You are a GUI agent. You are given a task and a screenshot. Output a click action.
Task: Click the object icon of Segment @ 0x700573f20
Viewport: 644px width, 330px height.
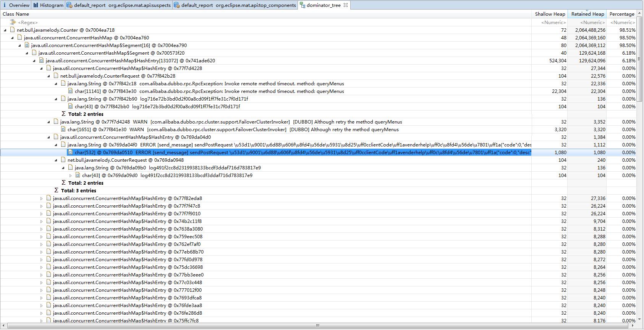coord(34,53)
